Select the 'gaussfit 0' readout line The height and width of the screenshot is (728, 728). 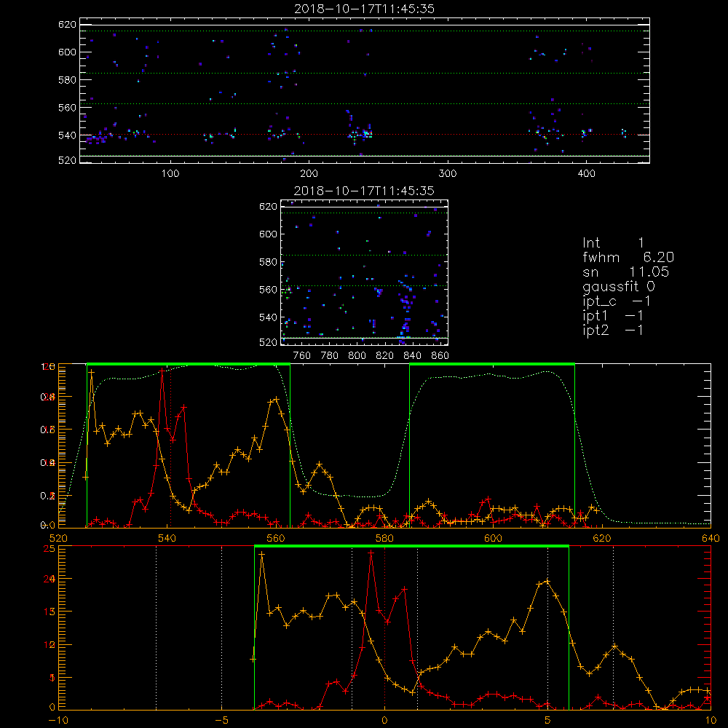pyautogui.click(x=618, y=286)
